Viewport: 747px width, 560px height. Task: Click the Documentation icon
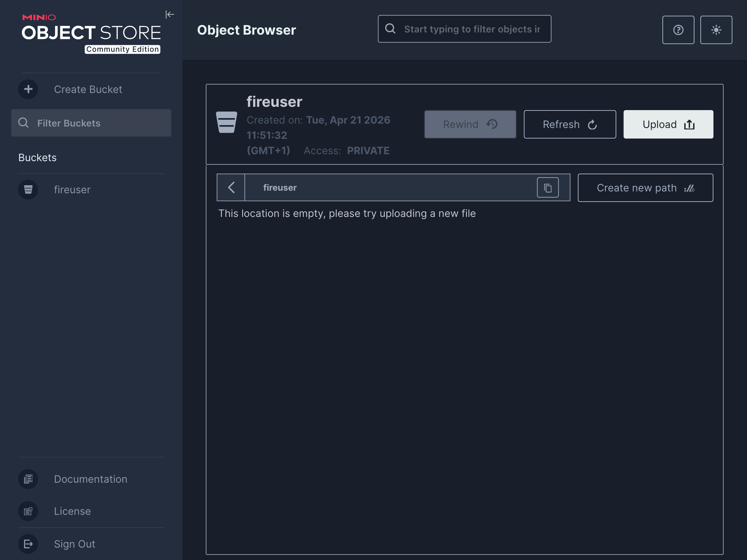[x=28, y=479]
